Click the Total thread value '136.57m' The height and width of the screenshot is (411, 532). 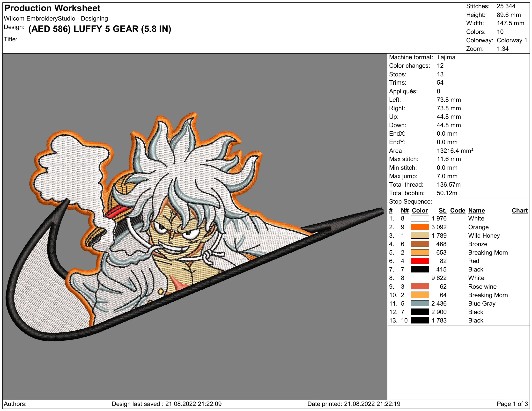[x=449, y=184]
